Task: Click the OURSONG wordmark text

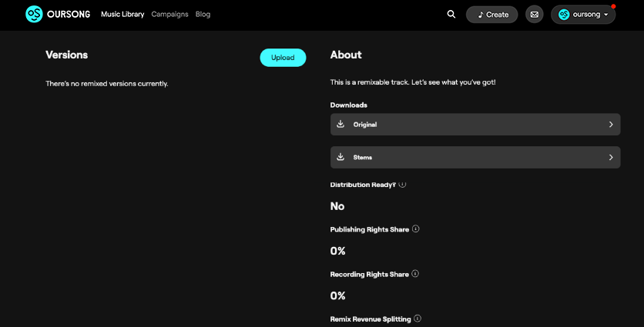Action: tap(69, 15)
